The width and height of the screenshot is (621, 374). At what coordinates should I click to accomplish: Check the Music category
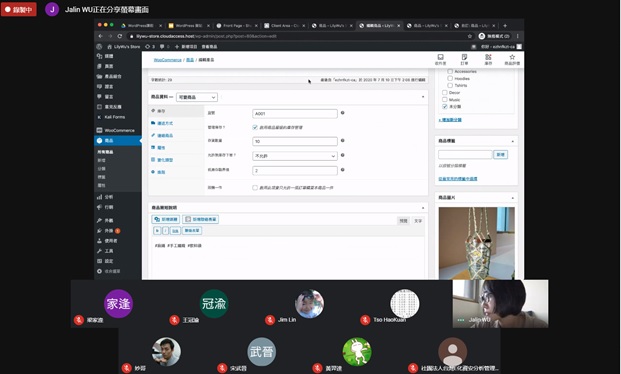(x=444, y=99)
